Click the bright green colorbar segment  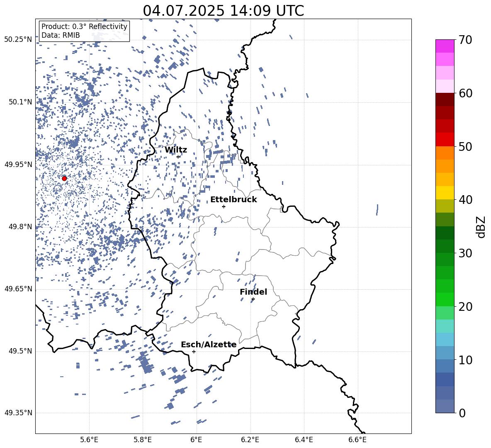(445, 299)
